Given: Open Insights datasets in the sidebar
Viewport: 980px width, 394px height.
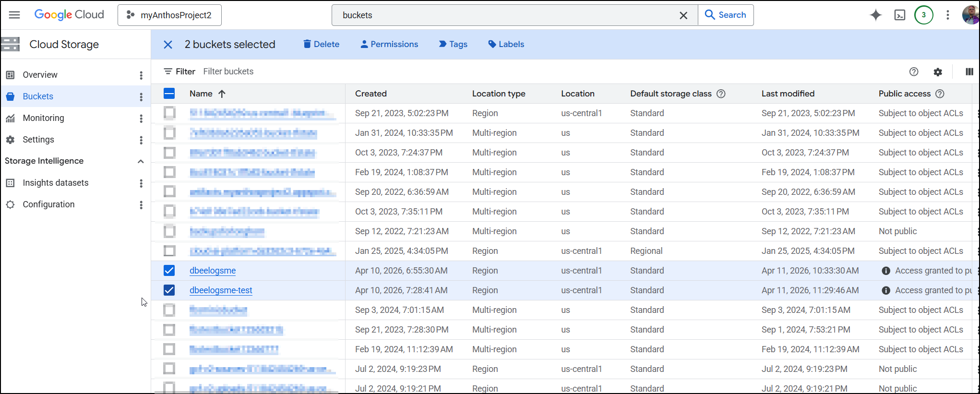Looking at the screenshot, I should pos(55,183).
